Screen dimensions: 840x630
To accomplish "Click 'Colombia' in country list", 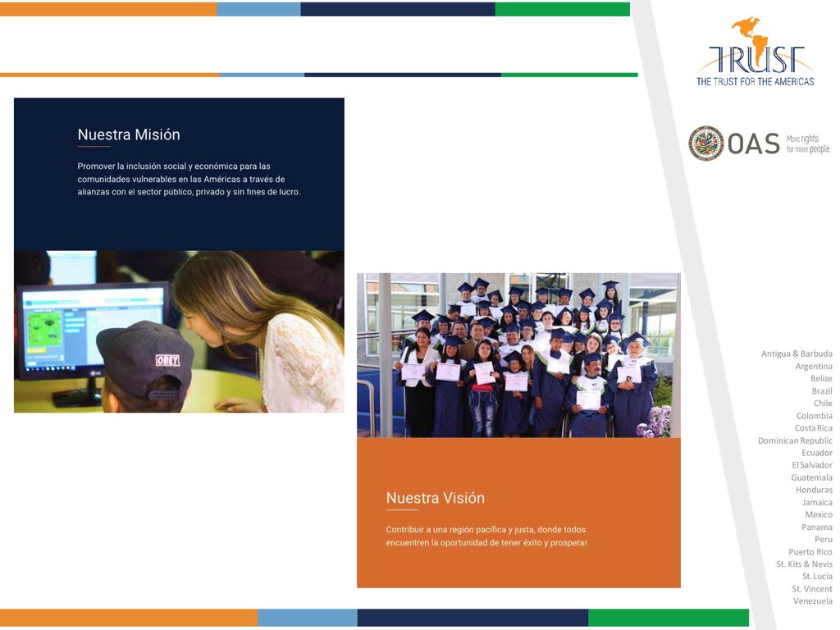I will tap(815, 416).
